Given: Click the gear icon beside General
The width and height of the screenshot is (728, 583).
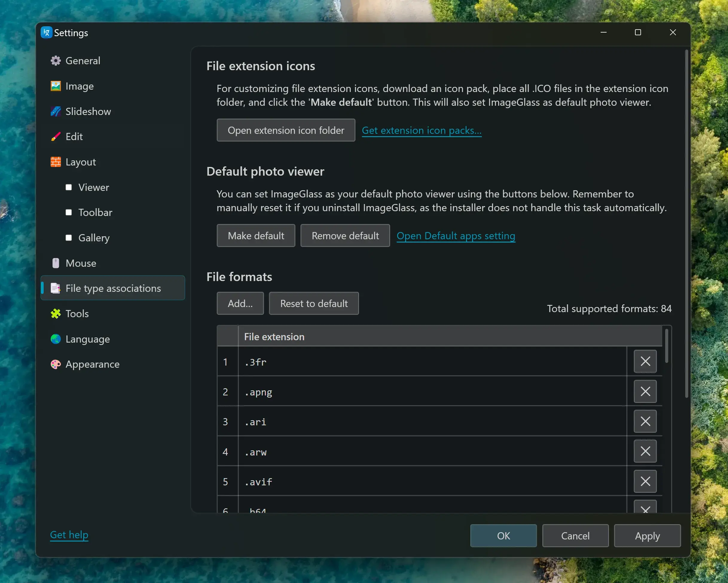Looking at the screenshot, I should (x=56, y=61).
